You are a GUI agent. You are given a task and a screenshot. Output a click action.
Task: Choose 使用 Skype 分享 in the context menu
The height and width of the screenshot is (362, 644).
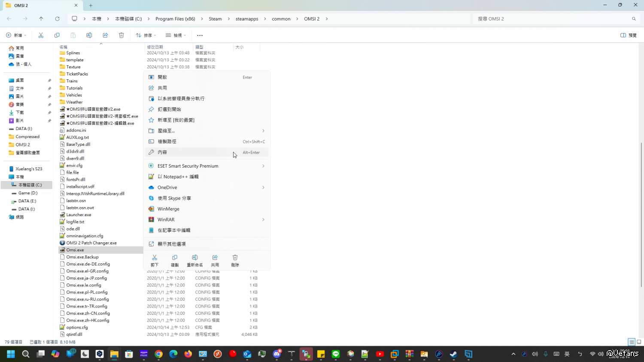[207, 198]
